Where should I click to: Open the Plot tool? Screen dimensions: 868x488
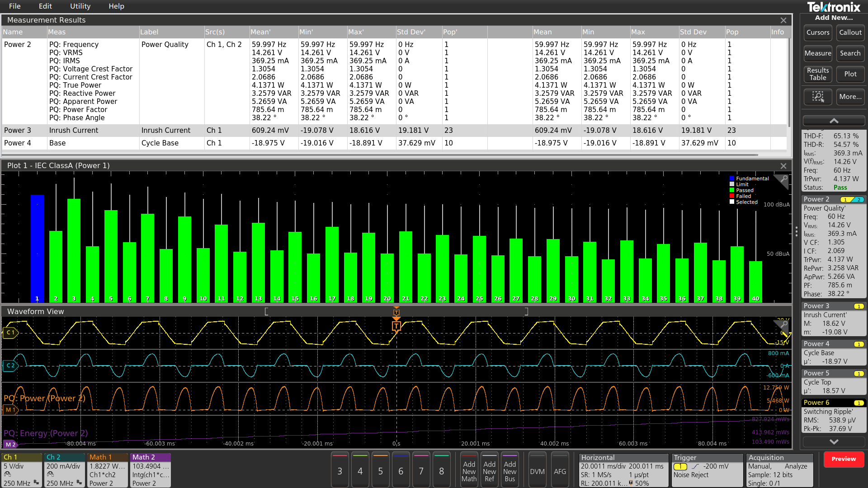point(850,74)
